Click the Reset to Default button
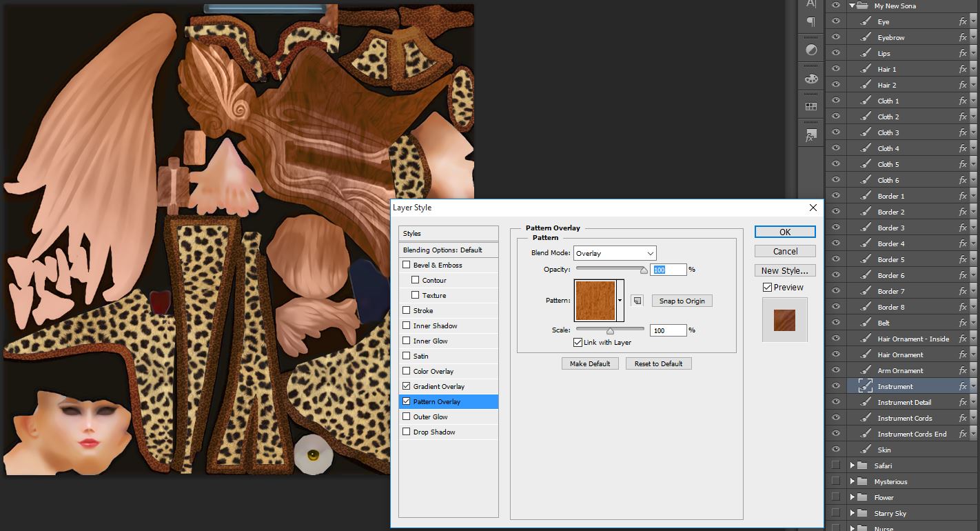The width and height of the screenshot is (980, 531). pos(658,363)
